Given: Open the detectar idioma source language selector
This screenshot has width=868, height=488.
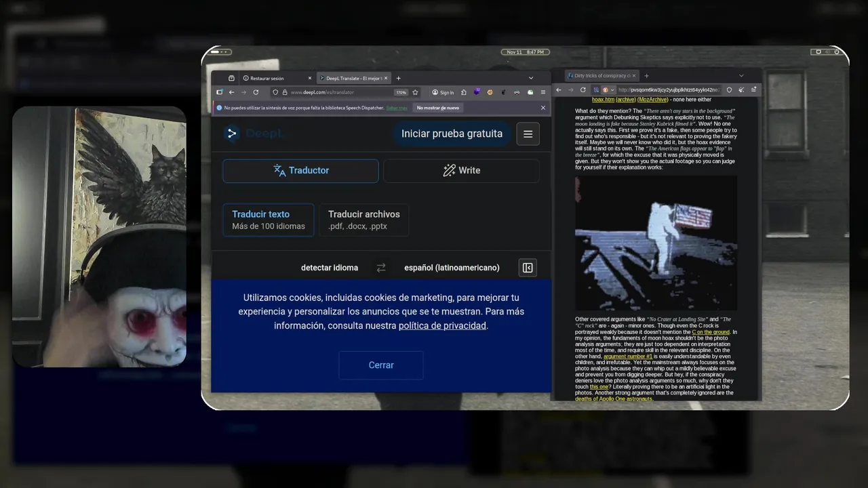Looking at the screenshot, I should point(330,268).
